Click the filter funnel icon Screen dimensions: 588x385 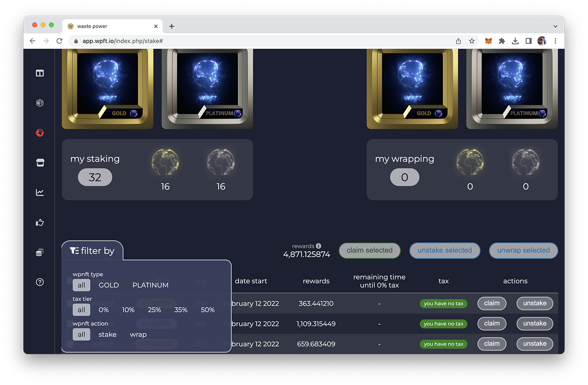[74, 251]
